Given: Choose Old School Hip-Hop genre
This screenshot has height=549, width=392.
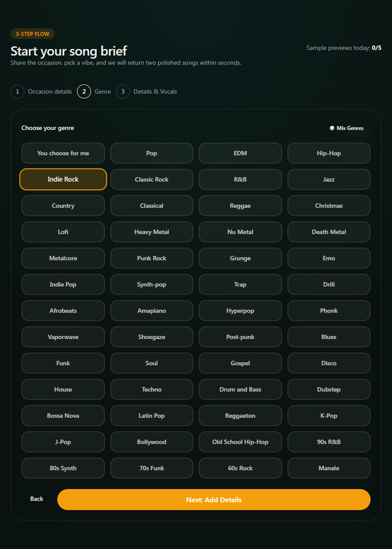Looking at the screenshot, I should (x=240, y=442).
